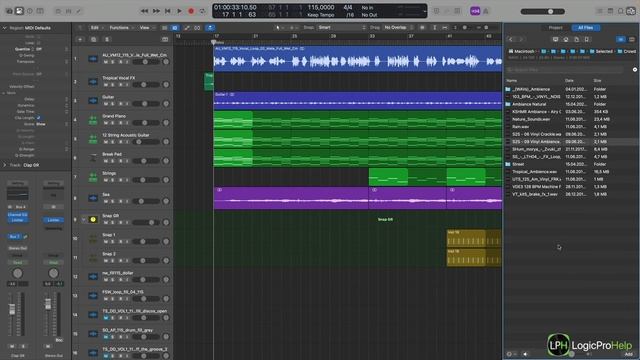
Task: Click the global Solo S button in track header
Action: click(x=107, y=40)
